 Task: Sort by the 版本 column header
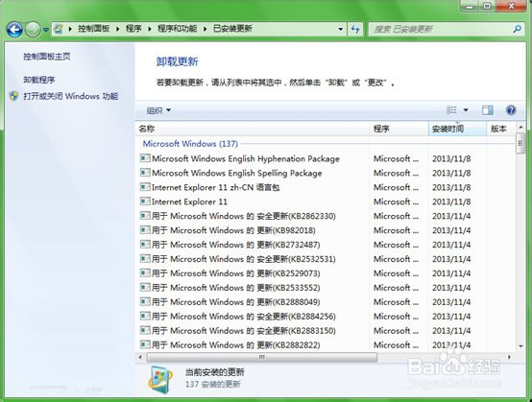click(x=501, y=129)
